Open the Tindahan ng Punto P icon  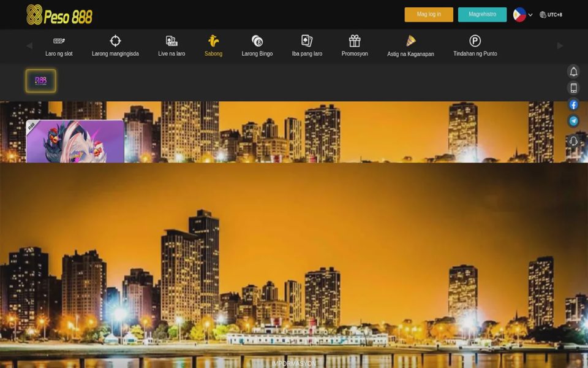(x=475, y=40)
